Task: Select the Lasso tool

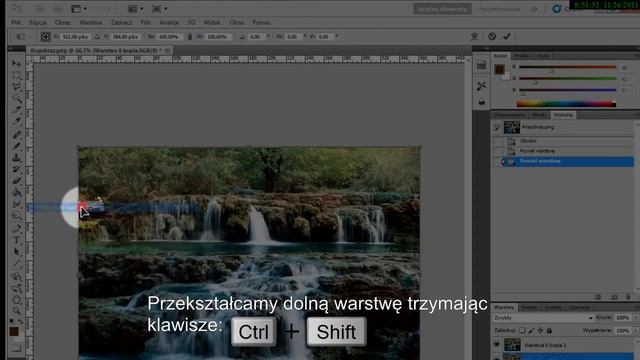Action: [16, 87]
